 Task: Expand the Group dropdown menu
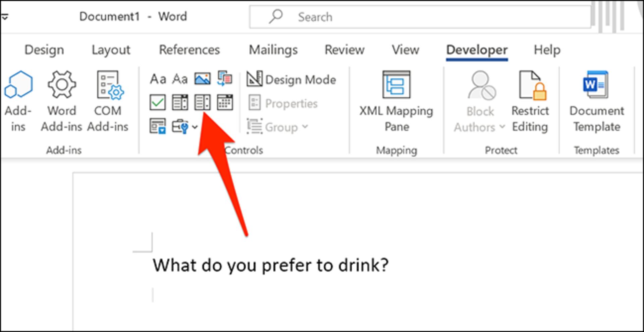tap(278, 127)
